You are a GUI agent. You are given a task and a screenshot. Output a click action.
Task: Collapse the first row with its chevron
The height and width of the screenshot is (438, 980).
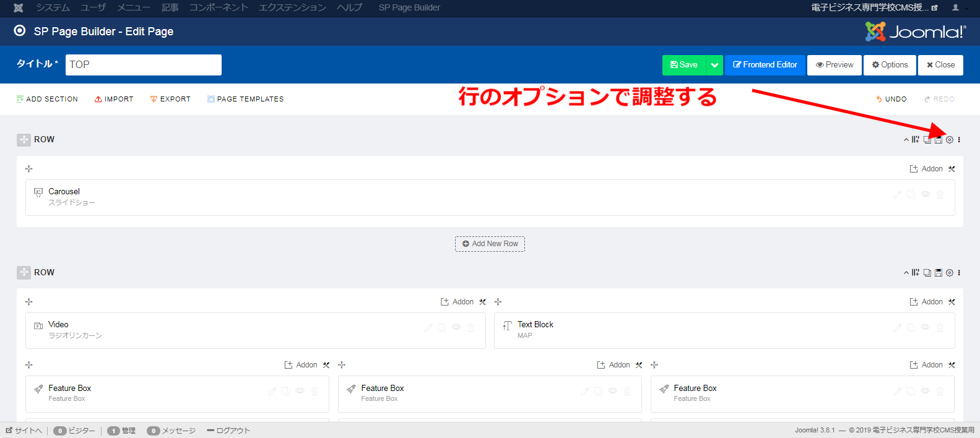coord(906,140)
